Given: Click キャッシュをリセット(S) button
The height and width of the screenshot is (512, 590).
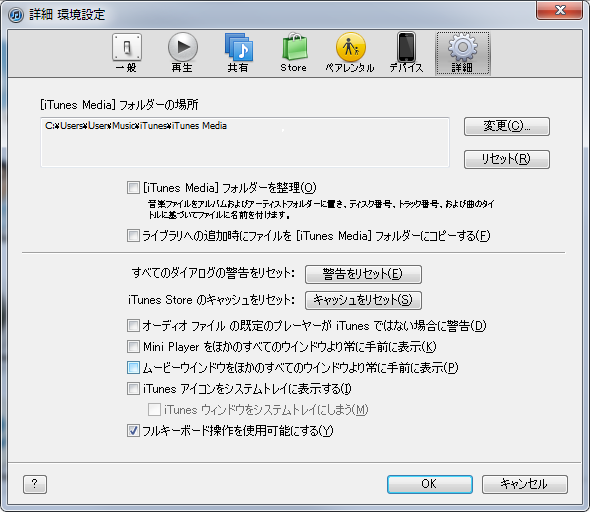Looking at the screenshot, I should (363, 300).
